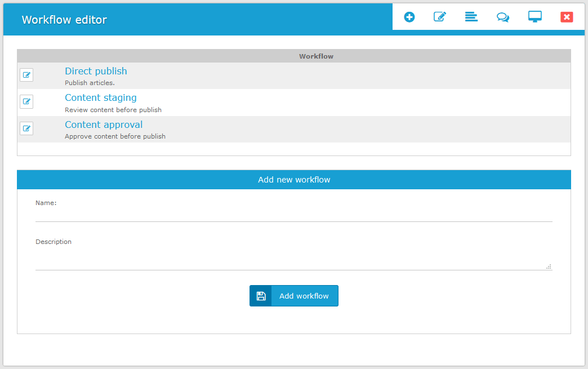Open the Direct publish workflow
The image size is (588, 369).
pyautogui.click(x=96, y=71)
